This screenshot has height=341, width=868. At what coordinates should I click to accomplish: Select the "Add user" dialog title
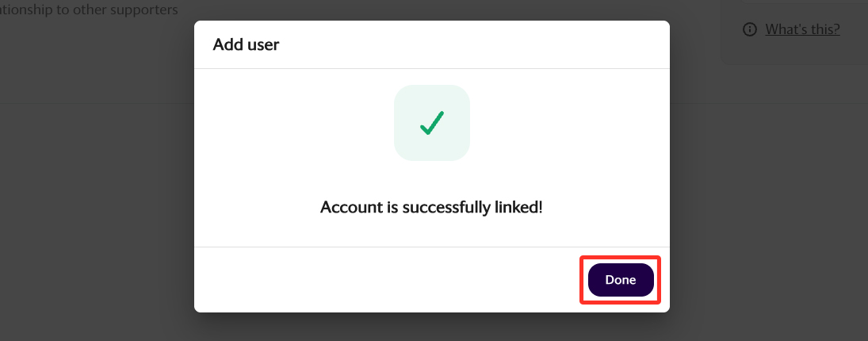[246, 44]
